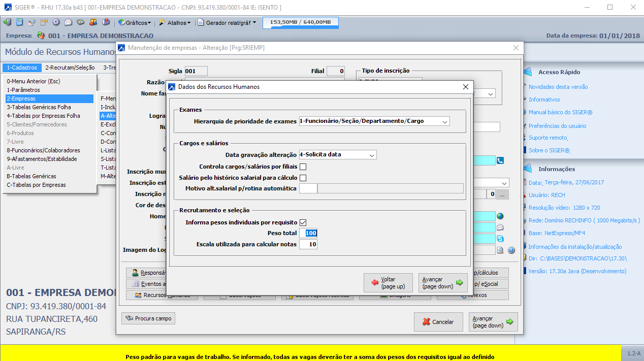Click the Novidades desta versão icon
The image size is (644, 361).
point(525,87)
